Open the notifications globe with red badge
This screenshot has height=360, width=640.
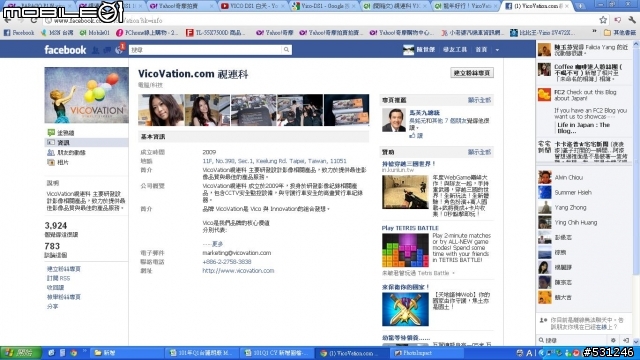[x=119, y=50]
